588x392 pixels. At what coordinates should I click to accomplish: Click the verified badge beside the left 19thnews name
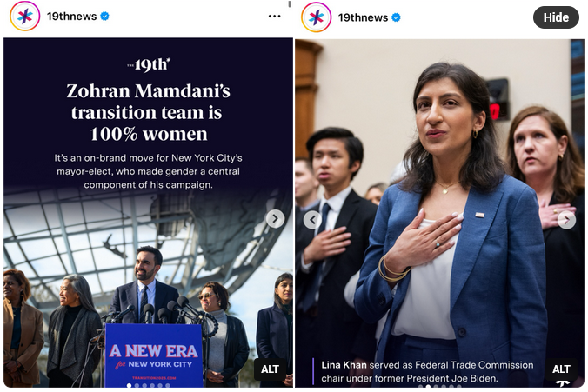pos(104,17)
